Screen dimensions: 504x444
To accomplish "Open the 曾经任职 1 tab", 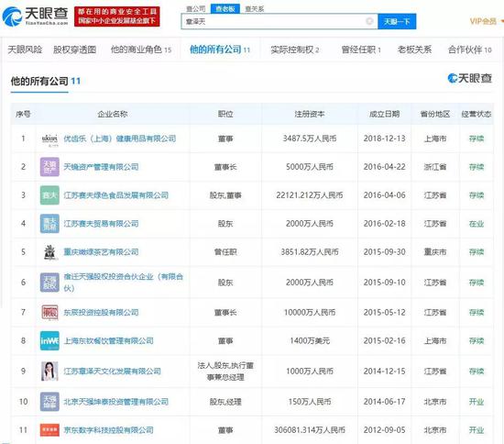I will click(x=361, y=50).
